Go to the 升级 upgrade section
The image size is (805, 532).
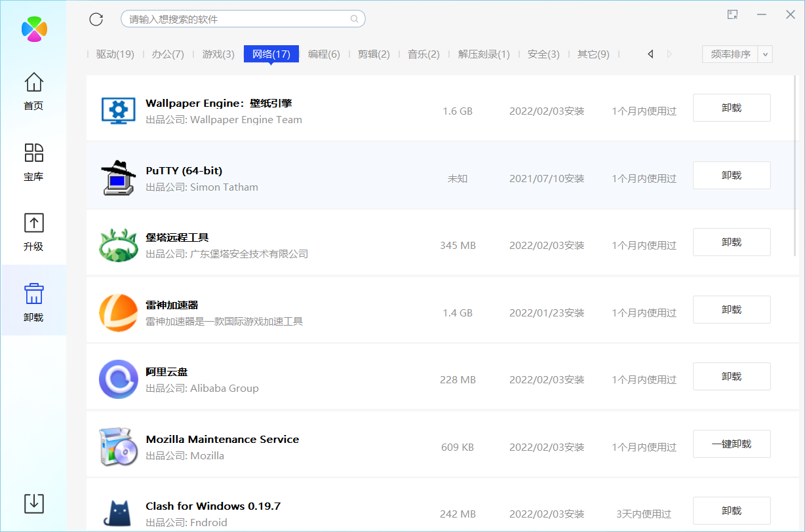(x=33, y=233)
